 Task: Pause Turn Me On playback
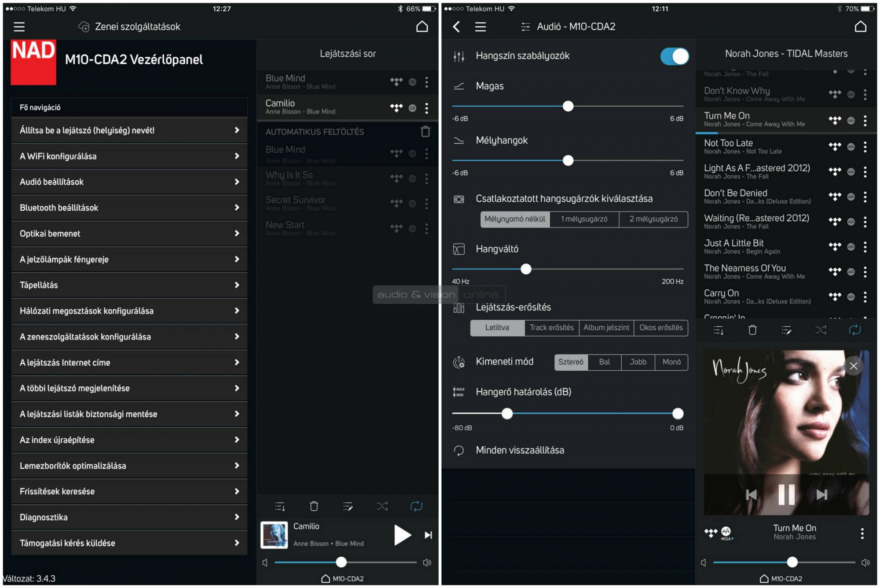pyautogui.click(x=786, y=494)
